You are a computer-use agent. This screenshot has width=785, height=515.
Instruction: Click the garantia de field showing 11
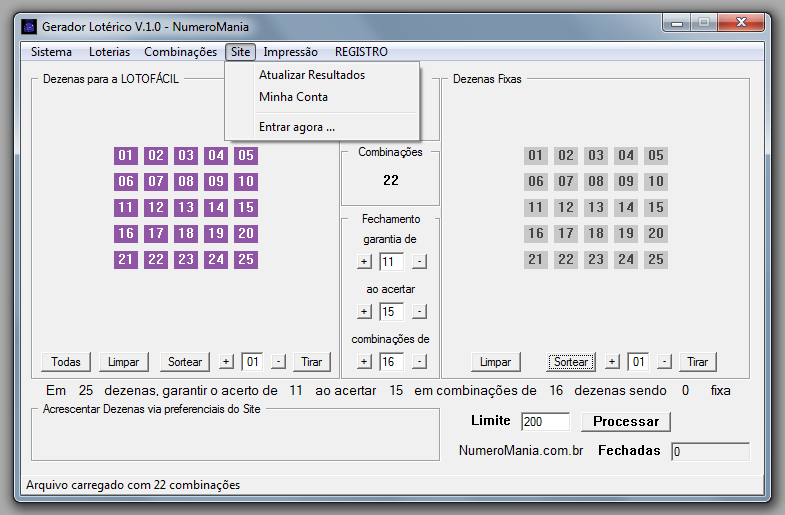point(391,261)
